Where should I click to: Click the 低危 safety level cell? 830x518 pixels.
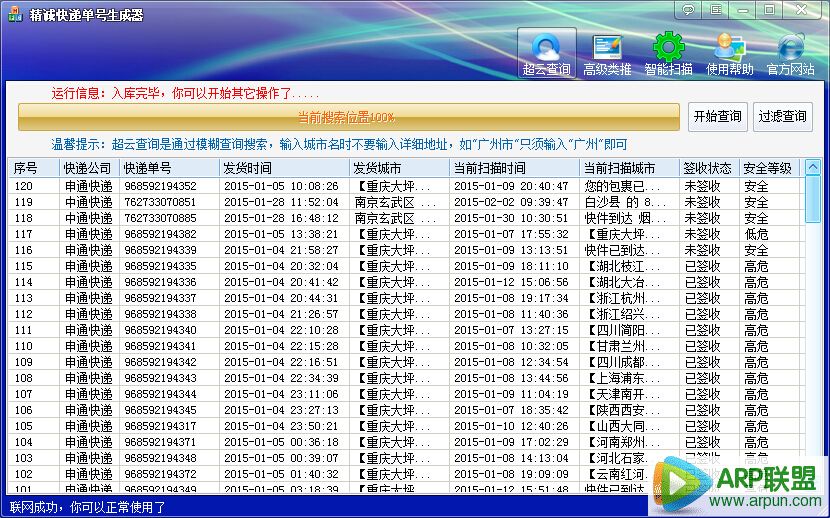click(x=756, y=234)
